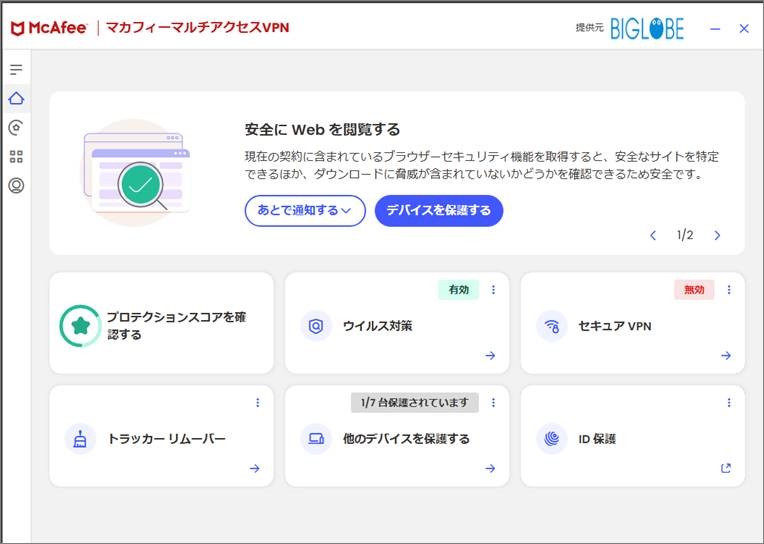Open the ウイルス対策 three-dot options menu
764x544 pixels.
[494, 290]
